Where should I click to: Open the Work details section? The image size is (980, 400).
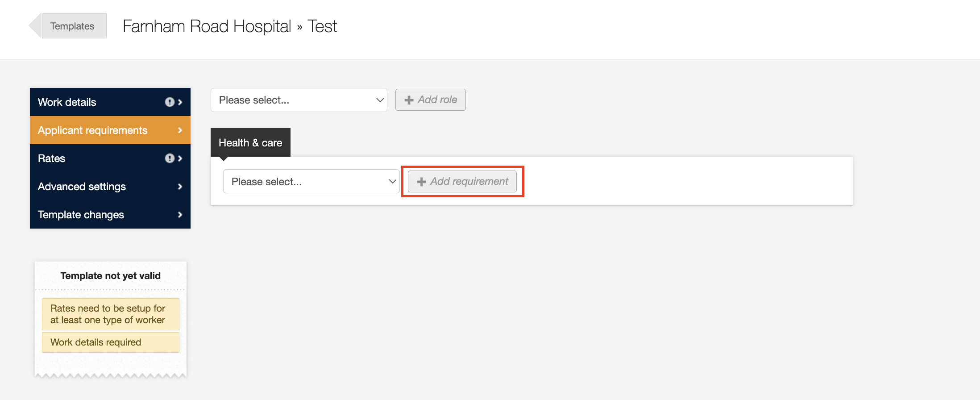point(67,102)
